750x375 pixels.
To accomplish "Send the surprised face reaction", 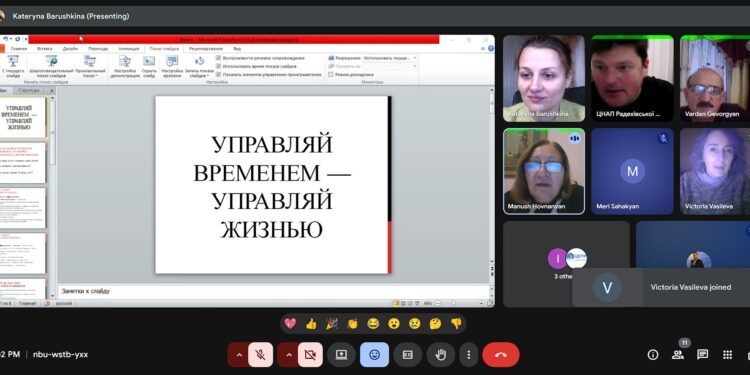I will pyautogui.click(x=394, y=324).
